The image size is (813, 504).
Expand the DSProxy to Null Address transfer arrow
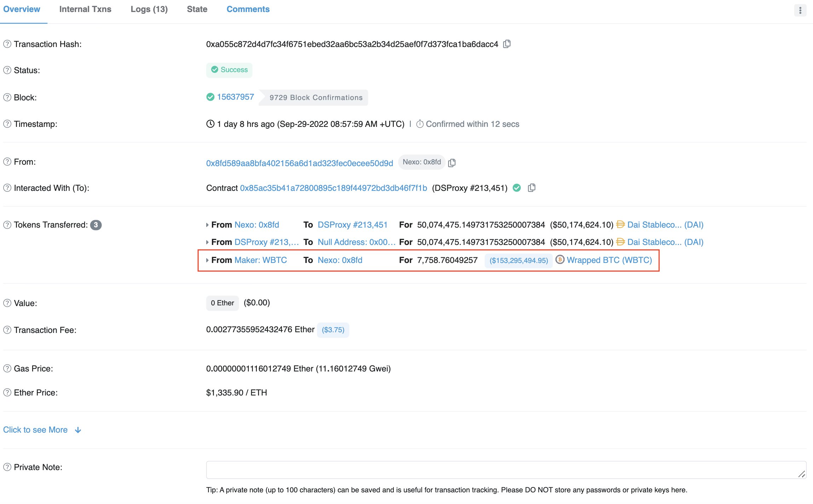(x=207, y=242)
